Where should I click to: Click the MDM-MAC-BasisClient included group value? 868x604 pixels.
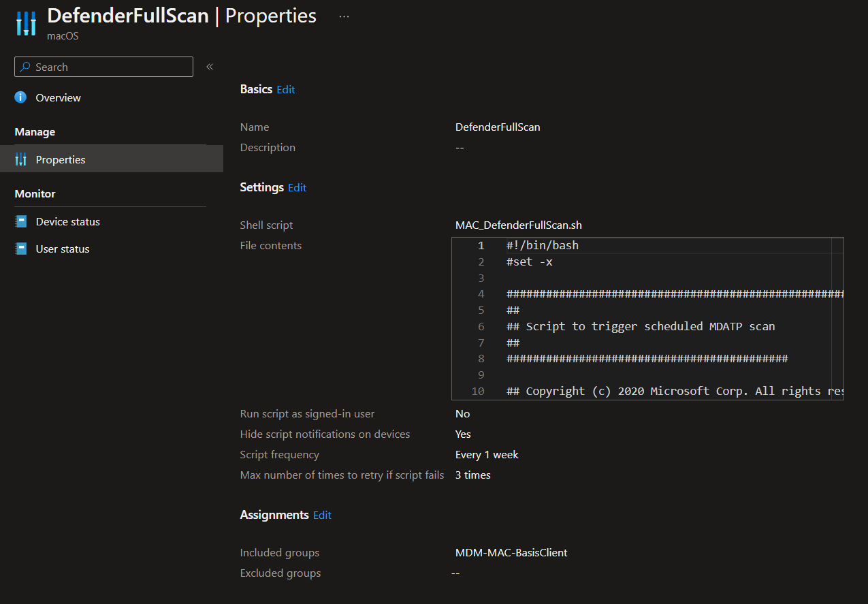click(x=511, y=552)
